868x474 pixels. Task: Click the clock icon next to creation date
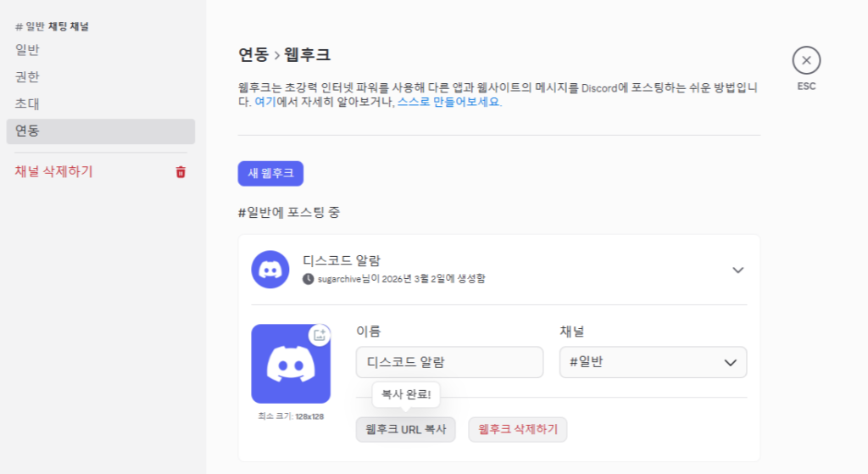click(309, 278)
